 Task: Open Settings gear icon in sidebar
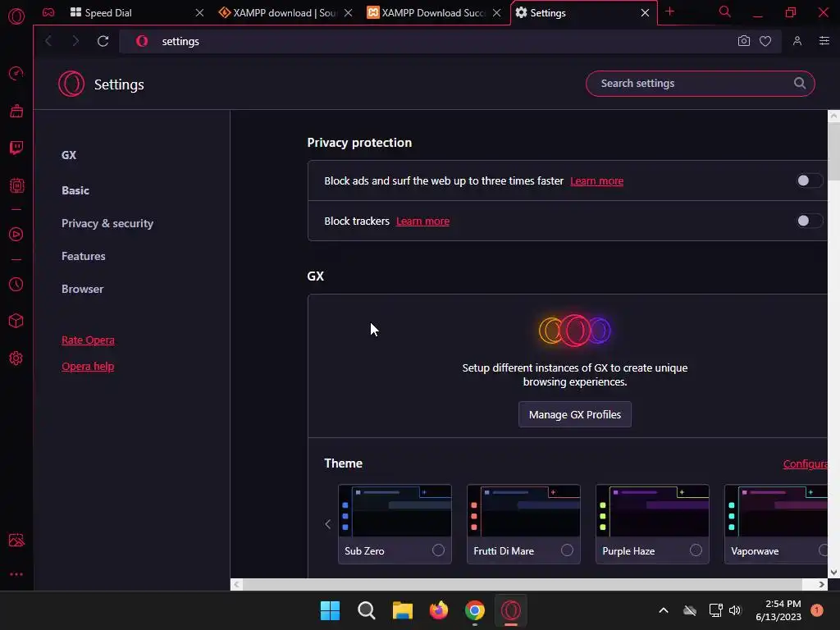16,358
